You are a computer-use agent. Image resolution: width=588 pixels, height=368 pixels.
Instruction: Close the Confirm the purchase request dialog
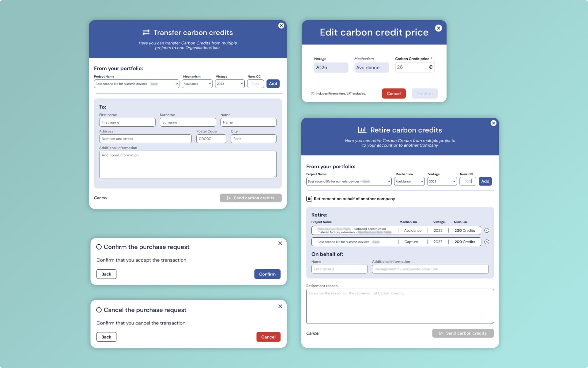(280, 243)
